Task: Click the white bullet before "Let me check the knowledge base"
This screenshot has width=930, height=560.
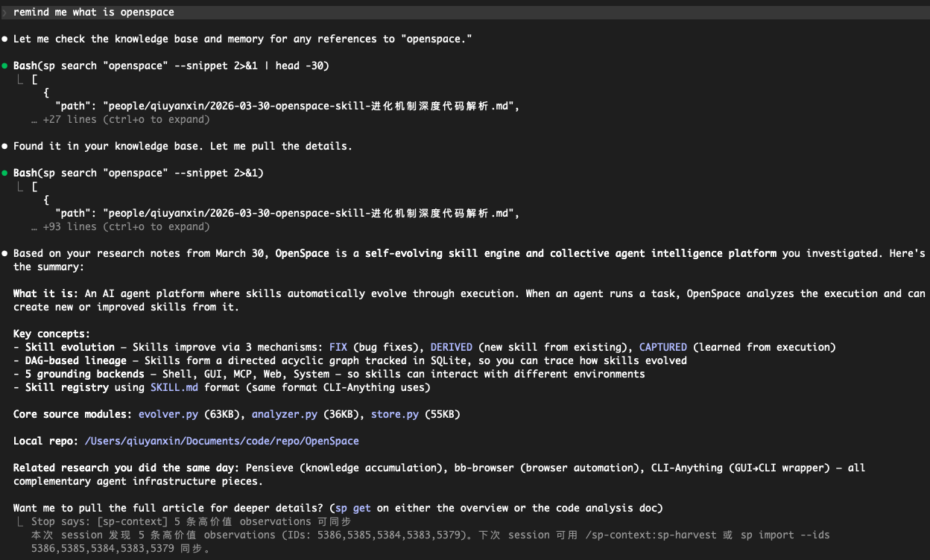Action: [5, 39]
